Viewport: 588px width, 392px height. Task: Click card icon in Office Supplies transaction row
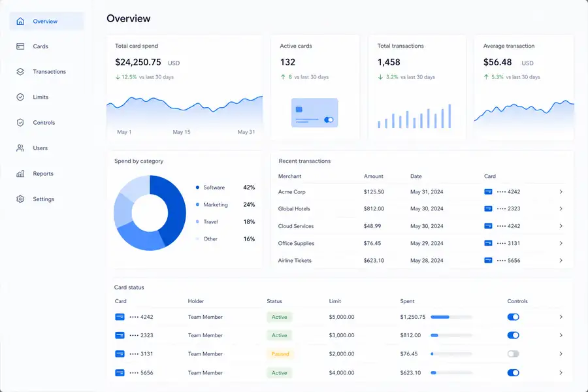(488, 243)
